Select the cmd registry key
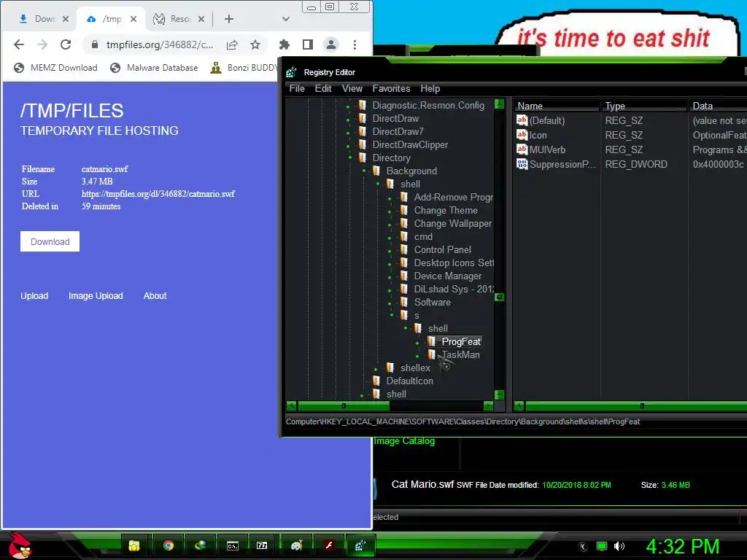 [423, 237]
